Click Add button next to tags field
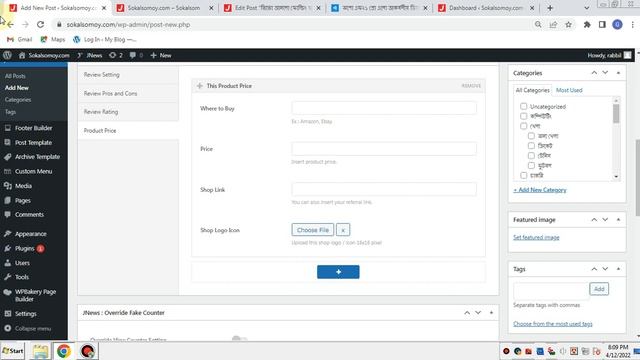Screen dimensions: 640x360 coord(599,289)
